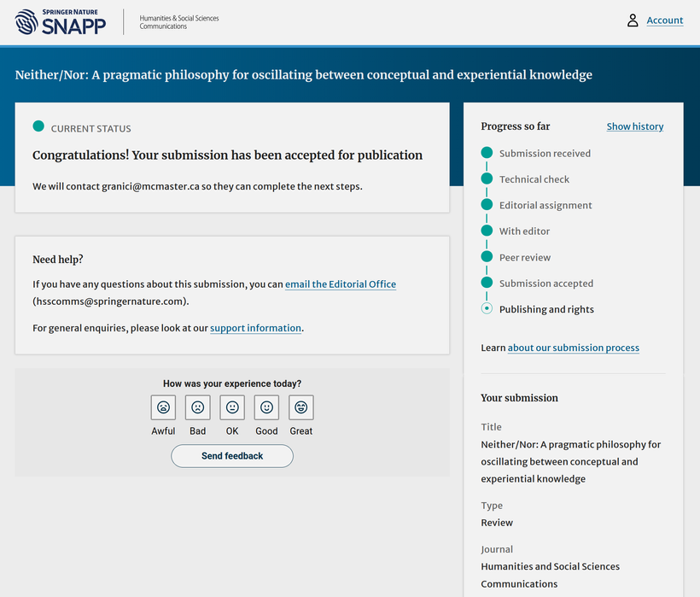Click the With editor progress dot
Image resolution: width=700 pixels, height=597 pixels.
(x=487, y=231)
